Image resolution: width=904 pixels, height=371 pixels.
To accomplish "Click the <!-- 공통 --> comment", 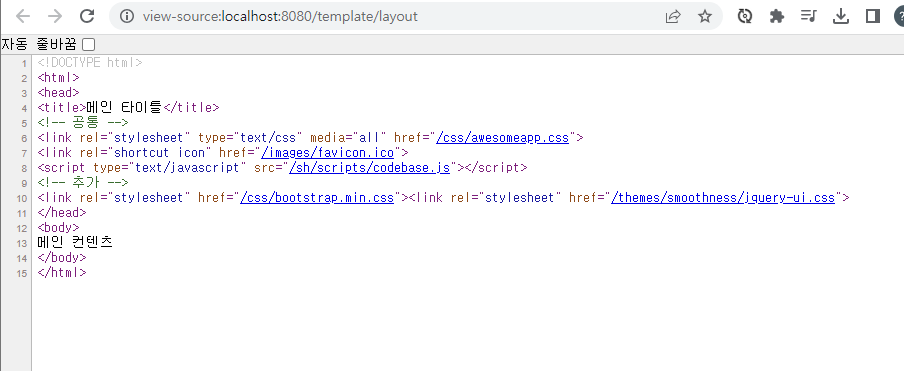I will [83, 123].
